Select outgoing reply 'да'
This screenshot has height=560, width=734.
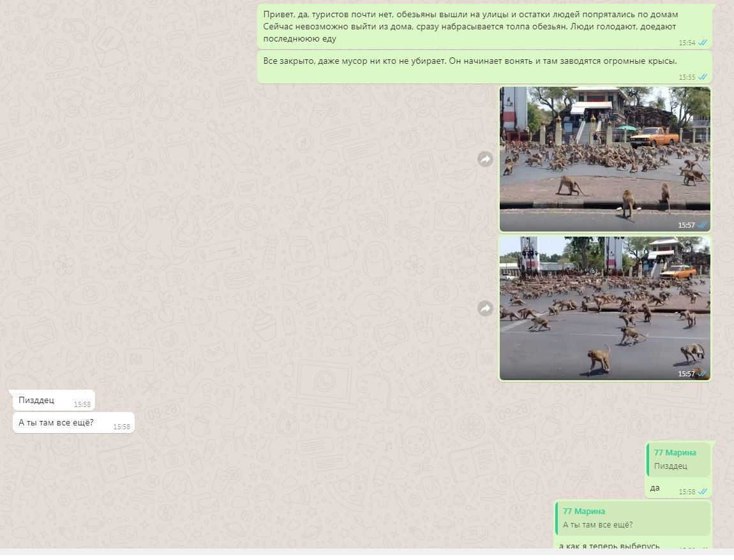pyautogui.click(x=678, y=469)
